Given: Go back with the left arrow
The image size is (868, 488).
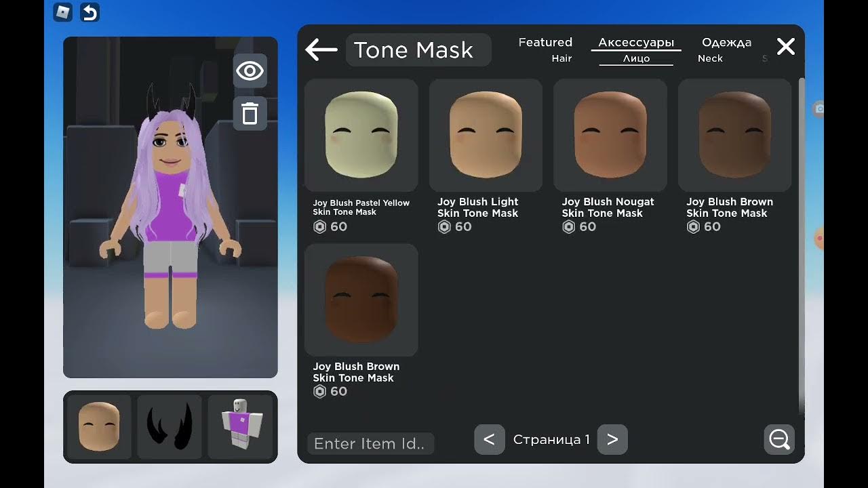Looking at the screenshot, I should click(321, 49).
